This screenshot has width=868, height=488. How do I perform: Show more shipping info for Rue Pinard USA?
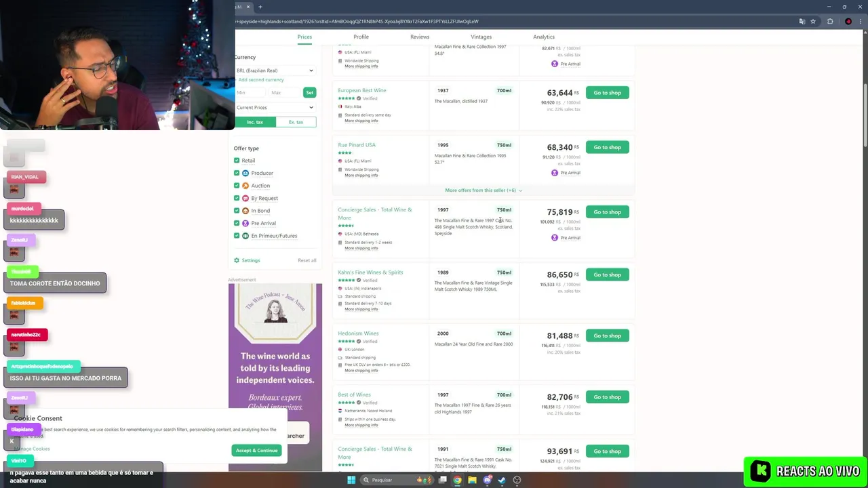pyautogui.click(x=361, y=176)
